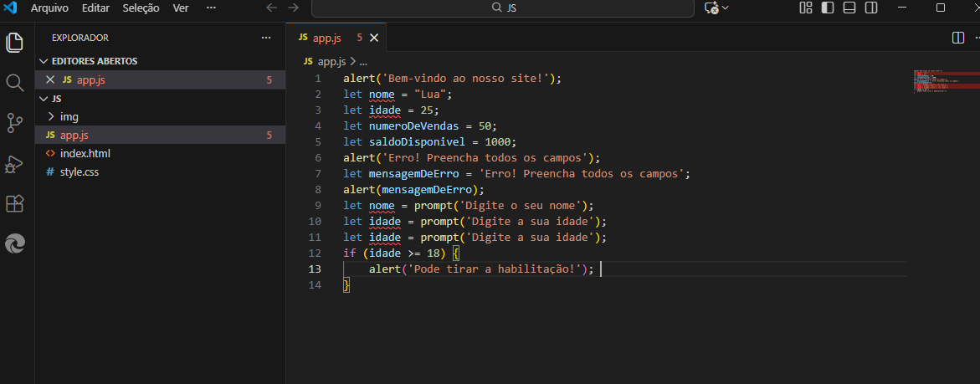Toggle the primary side bar layout button
980x384 pixels.
[x=828, y=8]
